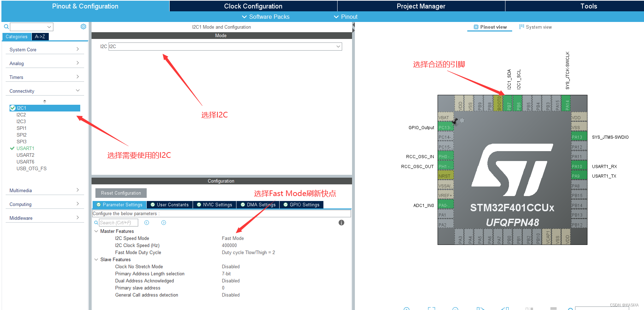The height and width of the screenshot is (310, 644).
Task: Click the System view grid icon
Action: [x=522, y=27]
